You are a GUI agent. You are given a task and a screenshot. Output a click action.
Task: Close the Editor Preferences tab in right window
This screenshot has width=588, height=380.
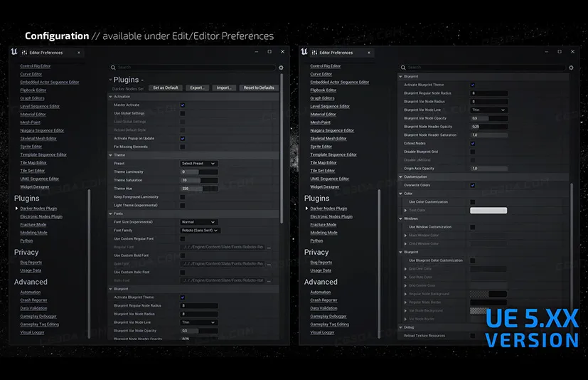(368, 53)
